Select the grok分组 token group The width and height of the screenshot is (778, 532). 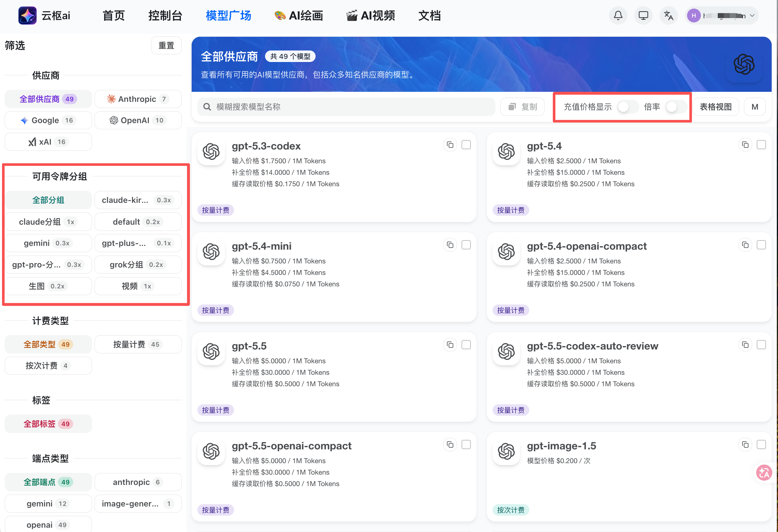click(x=138, y=265)
